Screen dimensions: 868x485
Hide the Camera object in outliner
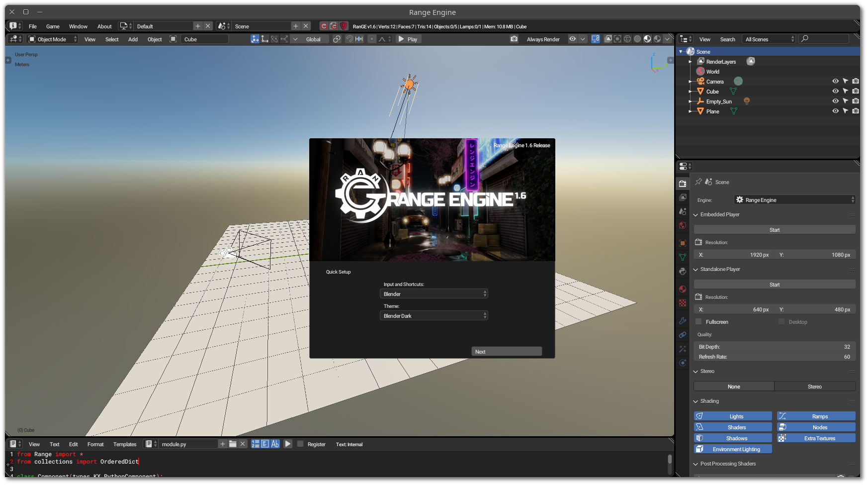tap(835, 81)
